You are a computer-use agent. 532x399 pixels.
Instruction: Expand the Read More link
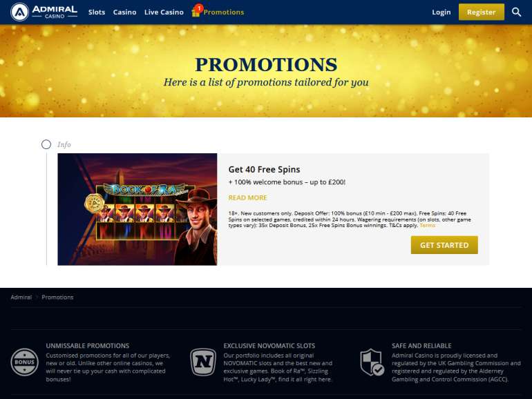[247, 197]
